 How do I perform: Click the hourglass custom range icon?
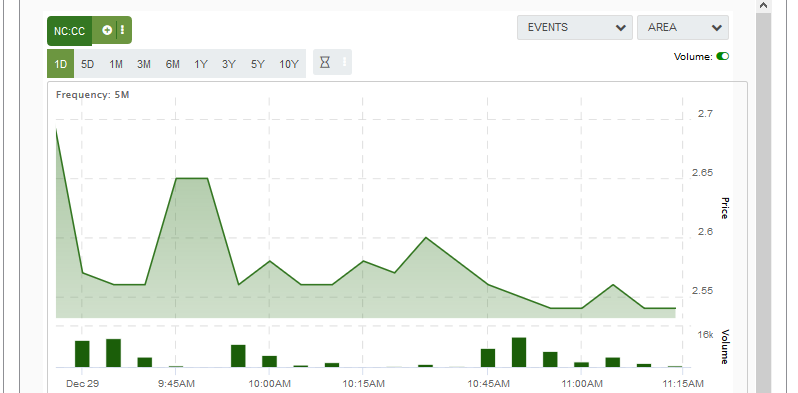325,62
